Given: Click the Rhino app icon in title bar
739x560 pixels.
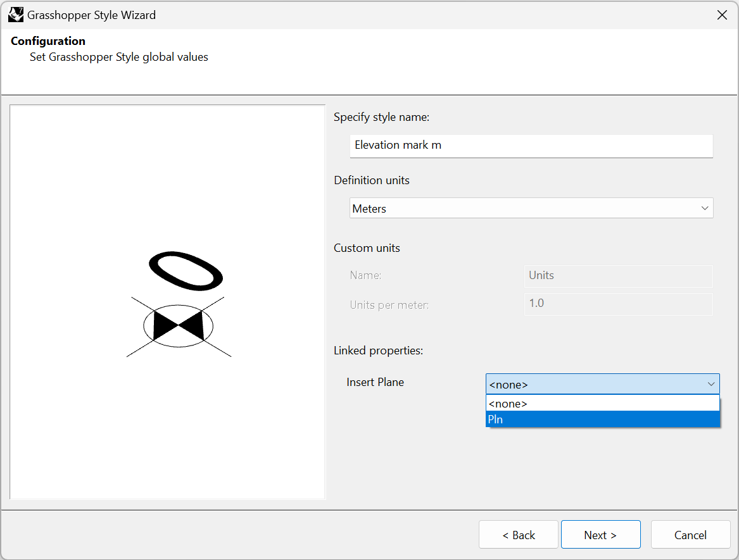Looking at the screenshot, I should click(x=16, y=15).
